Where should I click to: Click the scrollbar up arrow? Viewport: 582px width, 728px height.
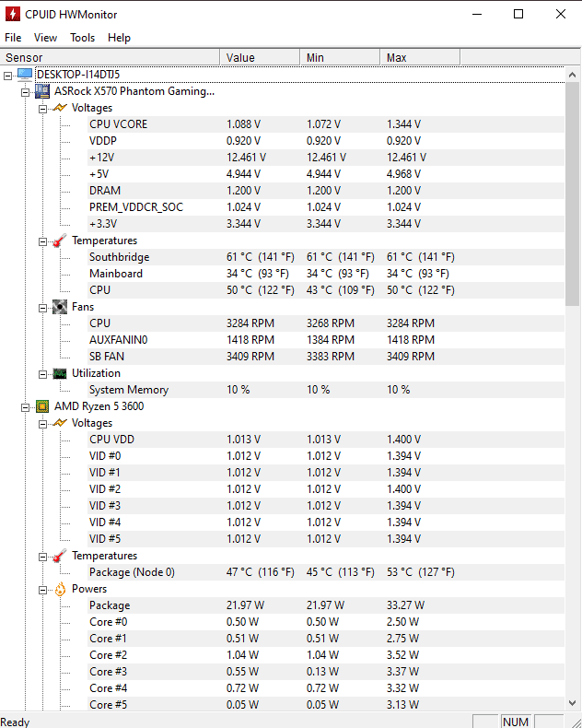[572, 75]
